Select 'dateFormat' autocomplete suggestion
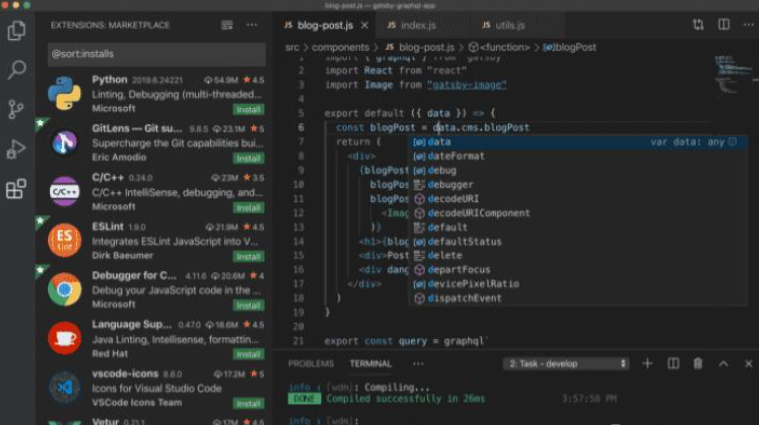The image size is (759, 425). tap(578, 156)
